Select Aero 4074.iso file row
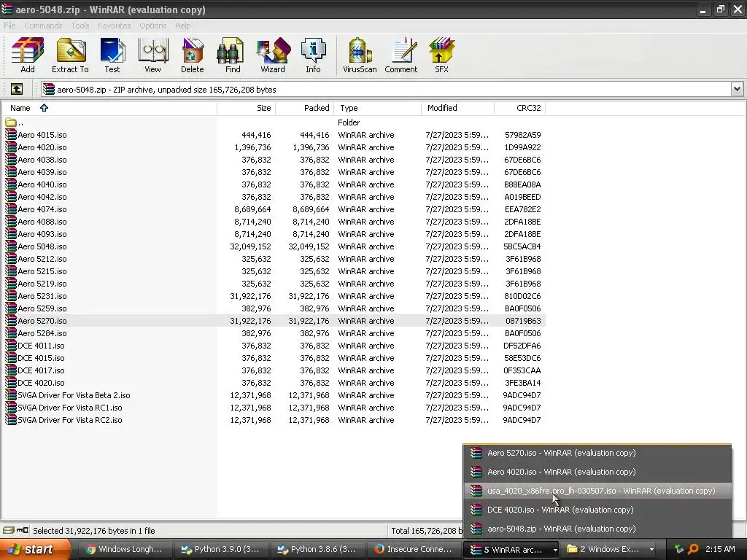Viewport: 747px width, 560px height. [x=274, y=209]
